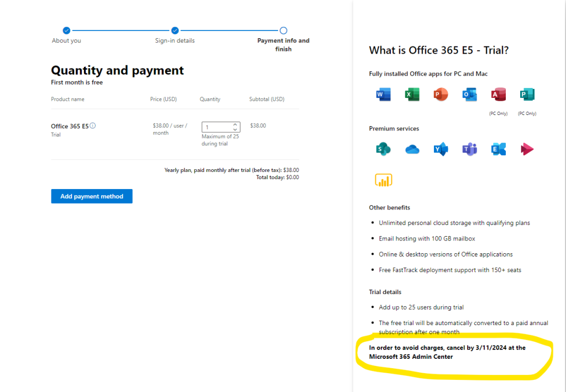Click the (PC Only) label under Publisher
The image size is (566, 392).
pyautogui.click(x=527, y=113)
